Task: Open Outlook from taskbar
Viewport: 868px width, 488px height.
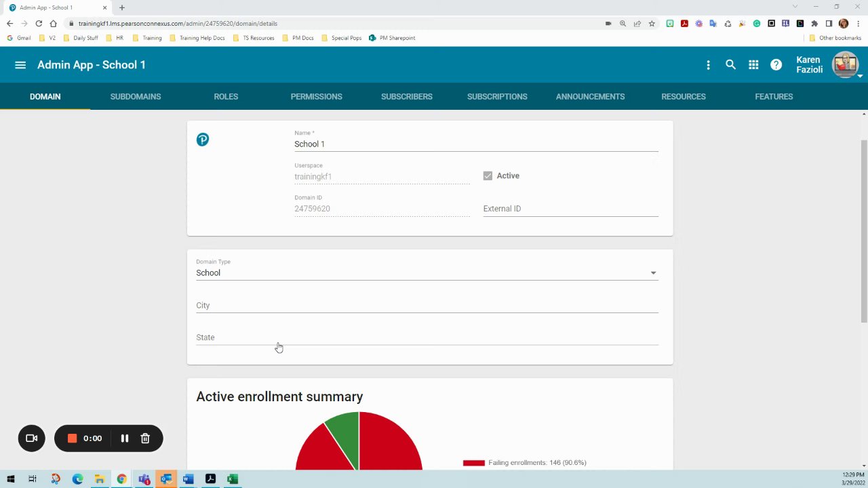Action: pyautogui.click(x=166, y=479)
